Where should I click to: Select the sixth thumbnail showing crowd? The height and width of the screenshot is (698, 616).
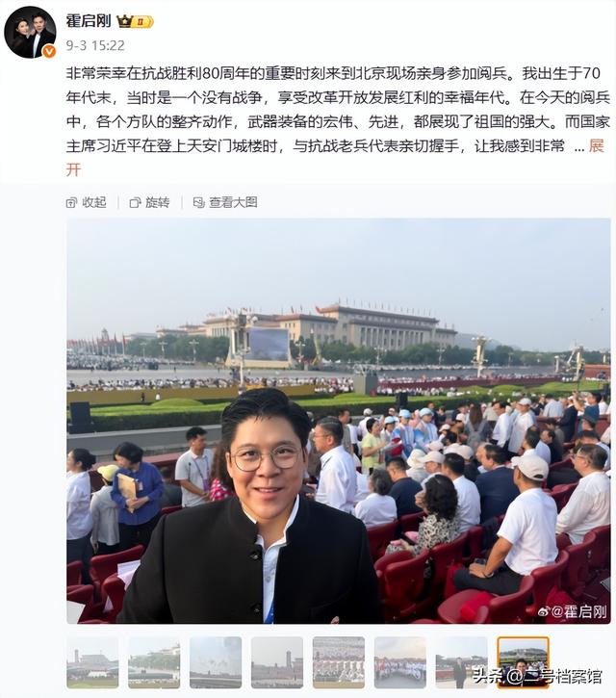399,662
